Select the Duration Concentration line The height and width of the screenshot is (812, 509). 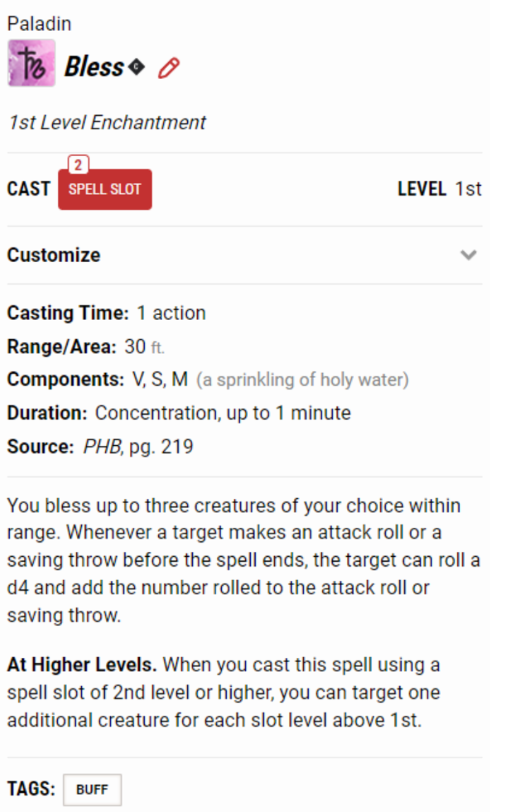[x=179, y=413]
